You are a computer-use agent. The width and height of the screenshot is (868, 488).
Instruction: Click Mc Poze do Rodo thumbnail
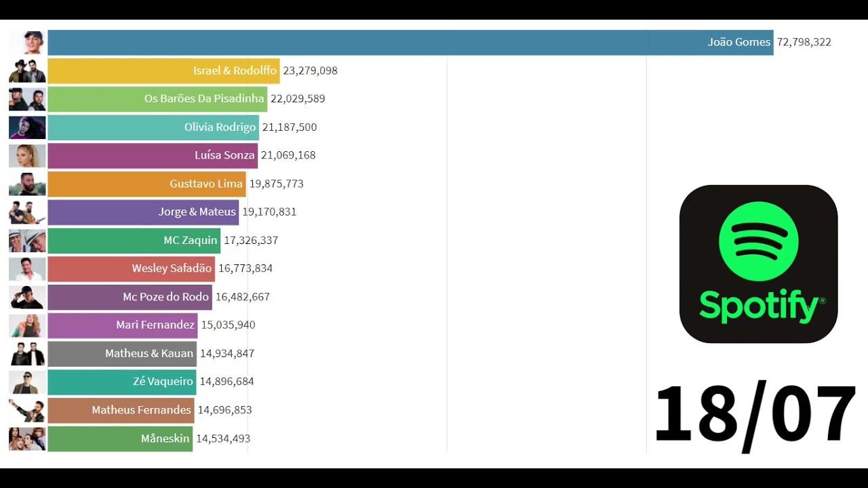pyautogui.click(x=27, y=297)
